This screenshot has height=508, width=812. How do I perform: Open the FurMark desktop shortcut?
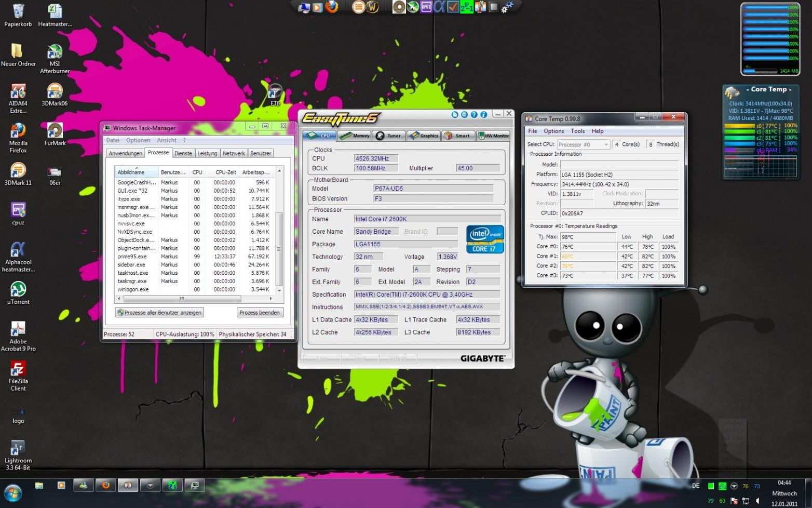pyautogui.click(x=55, y=134)
